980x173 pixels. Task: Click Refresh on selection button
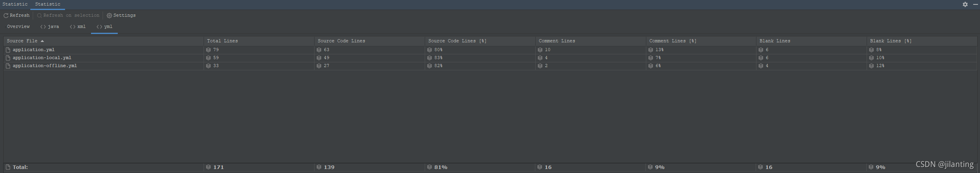[68, 16]
